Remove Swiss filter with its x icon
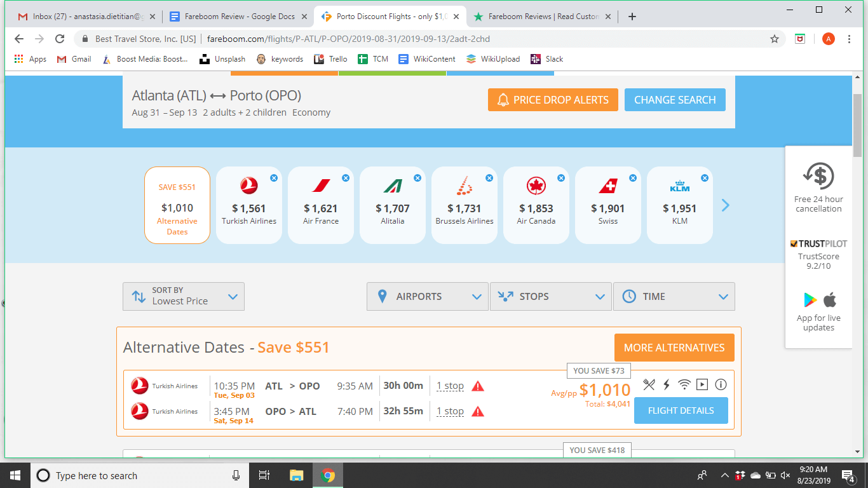 point(633,178)
